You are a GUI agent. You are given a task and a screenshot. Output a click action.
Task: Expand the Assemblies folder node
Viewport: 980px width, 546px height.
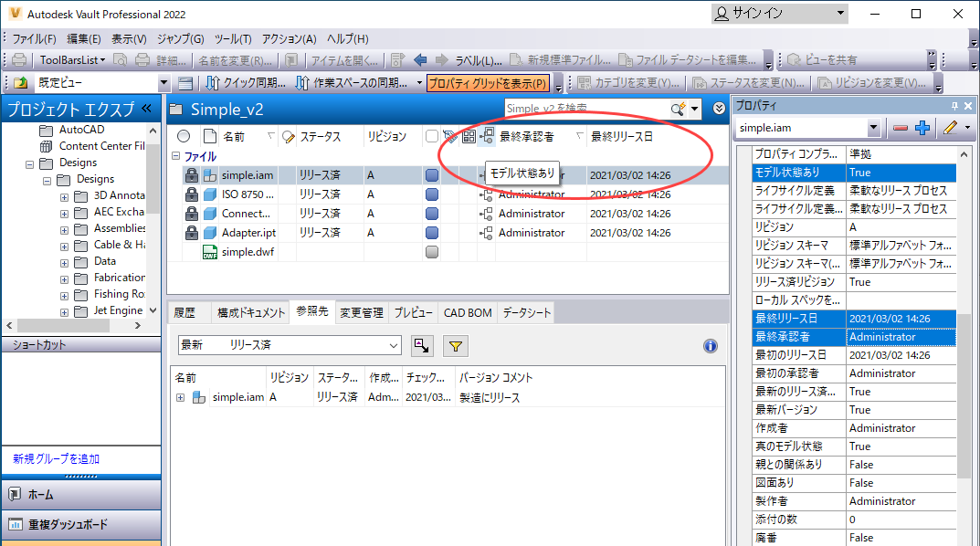64,230
